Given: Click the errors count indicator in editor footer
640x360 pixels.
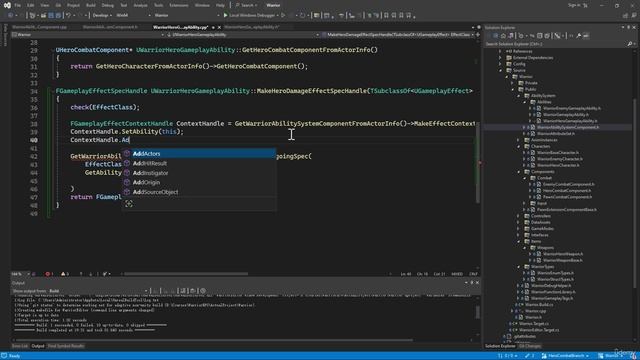Looking at the screenshot, I should point(49,274).
